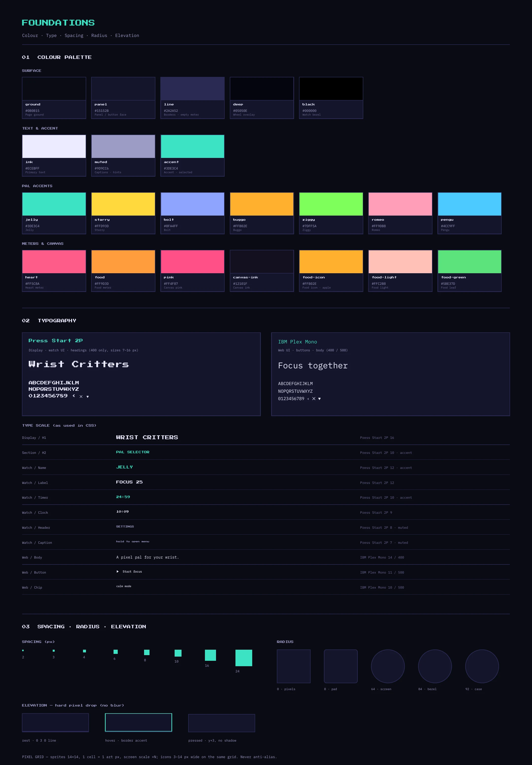
Task: Click the "24:59" timer sample
Action: point(123,497)
